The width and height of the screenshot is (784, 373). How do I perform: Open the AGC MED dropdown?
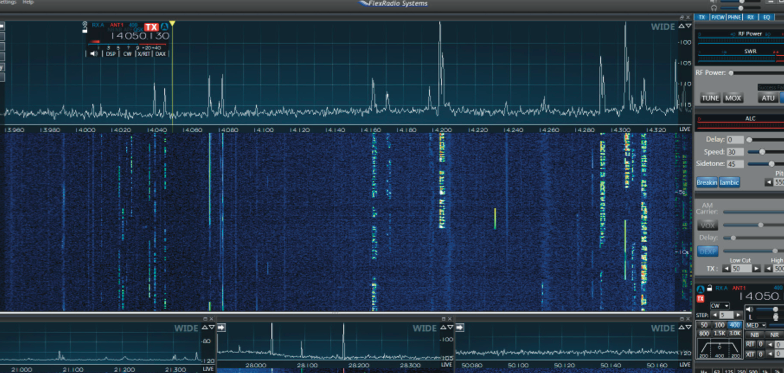[x=756, y=326]
